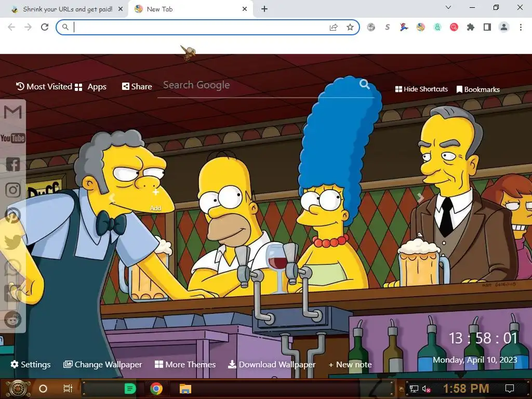
Task: Open the tab search chevron
Action: coord(448,7)
